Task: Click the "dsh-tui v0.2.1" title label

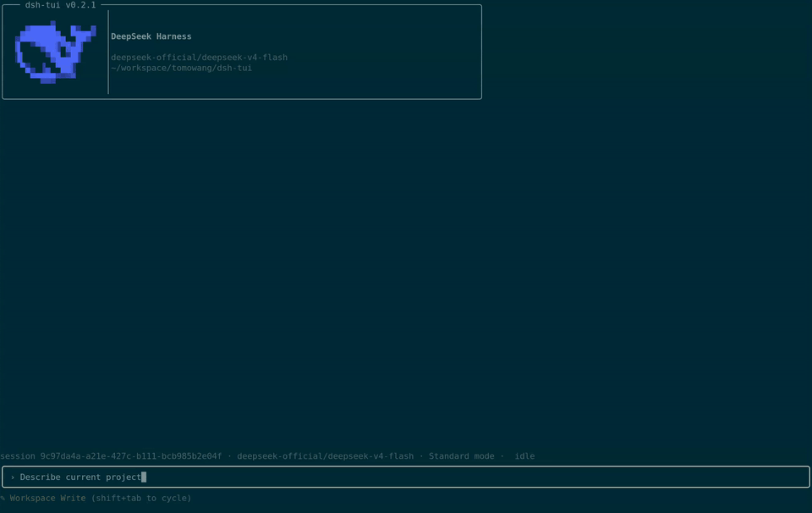Action: click(61, 5)
